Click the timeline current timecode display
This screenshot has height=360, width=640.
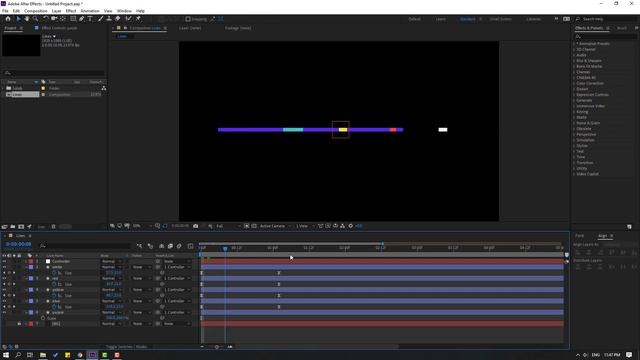click(18, 244)
